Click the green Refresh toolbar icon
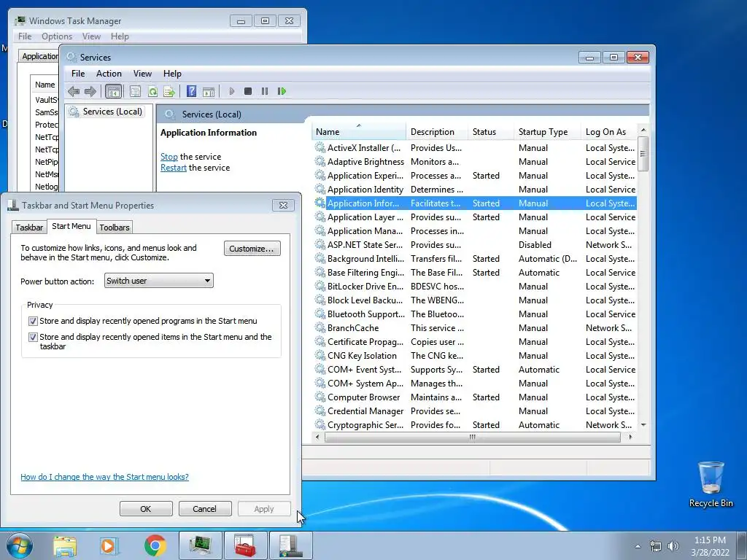747x560 pixels. point(152,91)
